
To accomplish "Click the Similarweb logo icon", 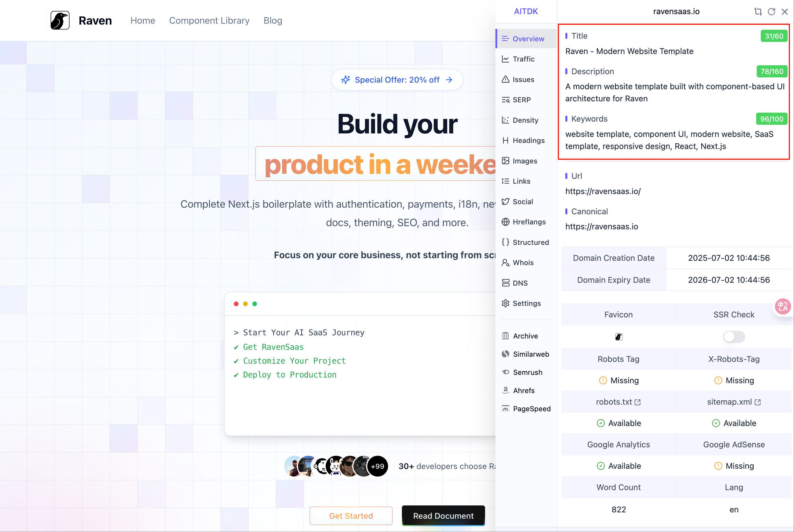I will tap(505, 354).
